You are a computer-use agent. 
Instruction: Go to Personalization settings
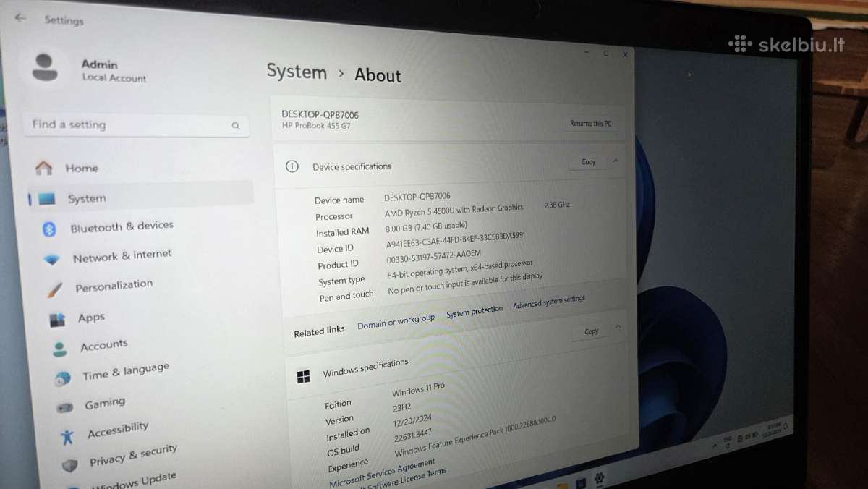pyautogui.click(x=114, y=286)
